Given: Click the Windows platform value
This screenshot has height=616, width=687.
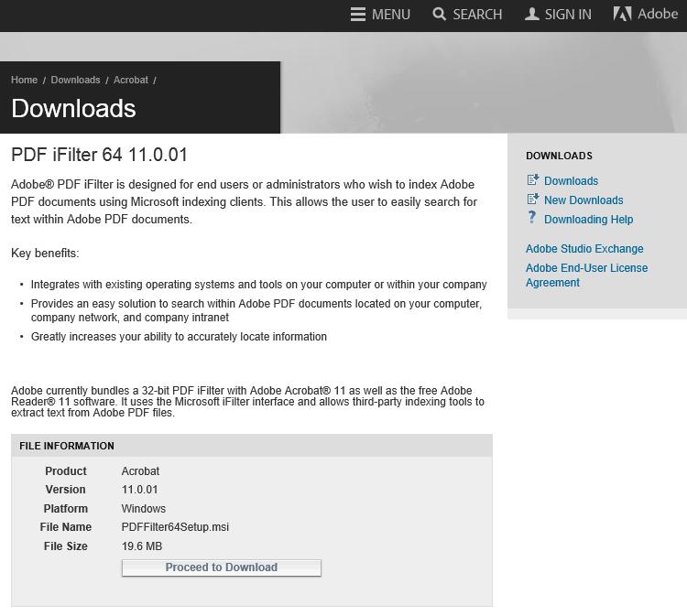Looking at the screenshot, I should coord(143,509).
